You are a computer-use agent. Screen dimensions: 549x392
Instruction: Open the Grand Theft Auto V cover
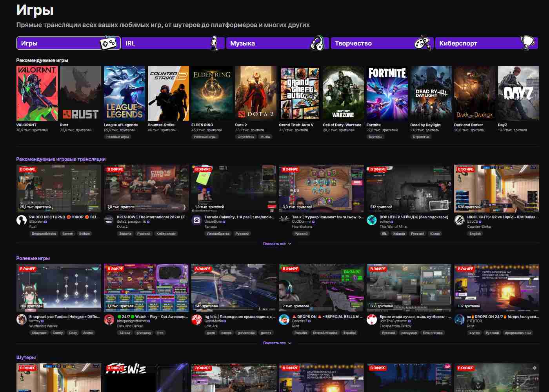pos(300,93)
